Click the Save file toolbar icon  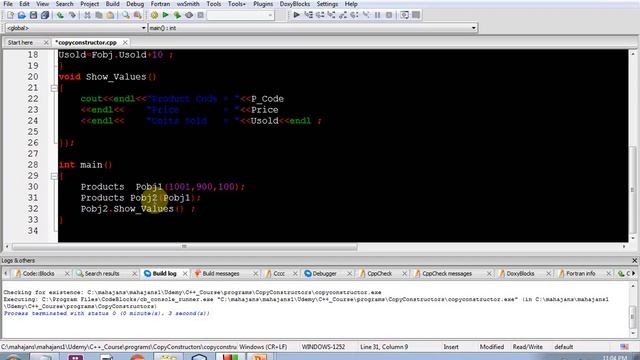(33, 15)
